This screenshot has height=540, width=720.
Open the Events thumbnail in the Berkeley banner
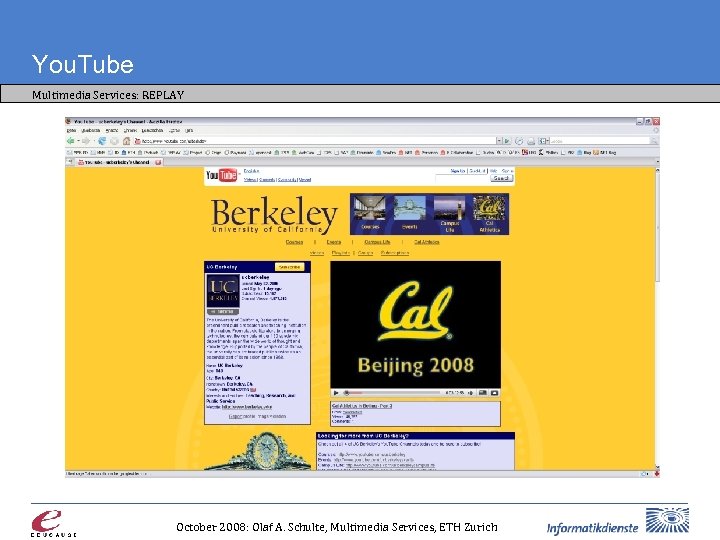coord(409,214)
